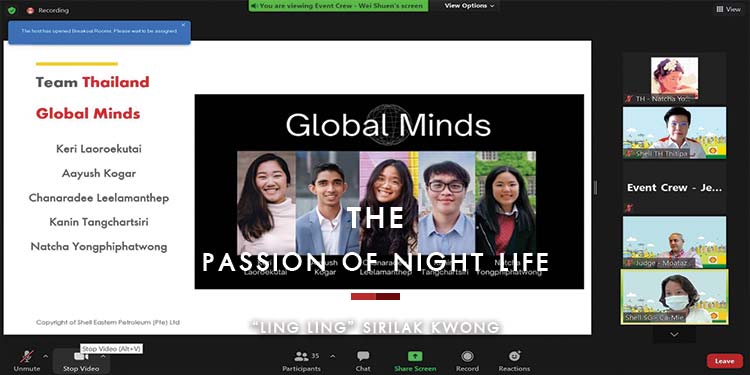Viewport: 750px width, 375px height.
Task: Click the panel divider handle beside the video strip
Action: (596, 188)
